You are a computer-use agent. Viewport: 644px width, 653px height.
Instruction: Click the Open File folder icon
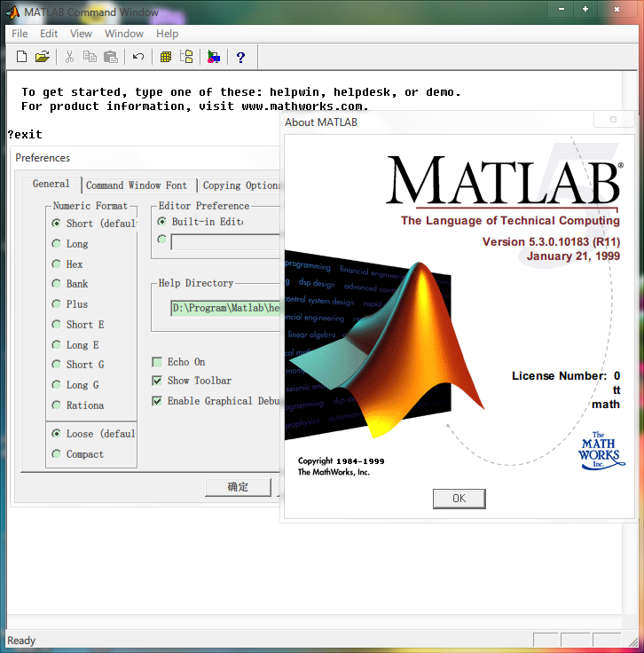[42, 57]
